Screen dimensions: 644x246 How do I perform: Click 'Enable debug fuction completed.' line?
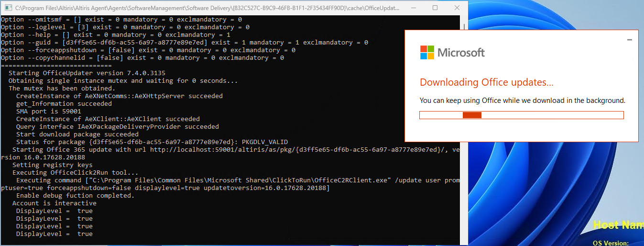tap(76, 195)
